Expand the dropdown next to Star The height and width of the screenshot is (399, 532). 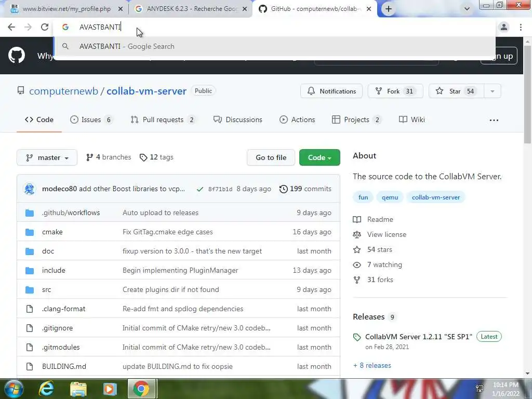[x=493, y=91]
